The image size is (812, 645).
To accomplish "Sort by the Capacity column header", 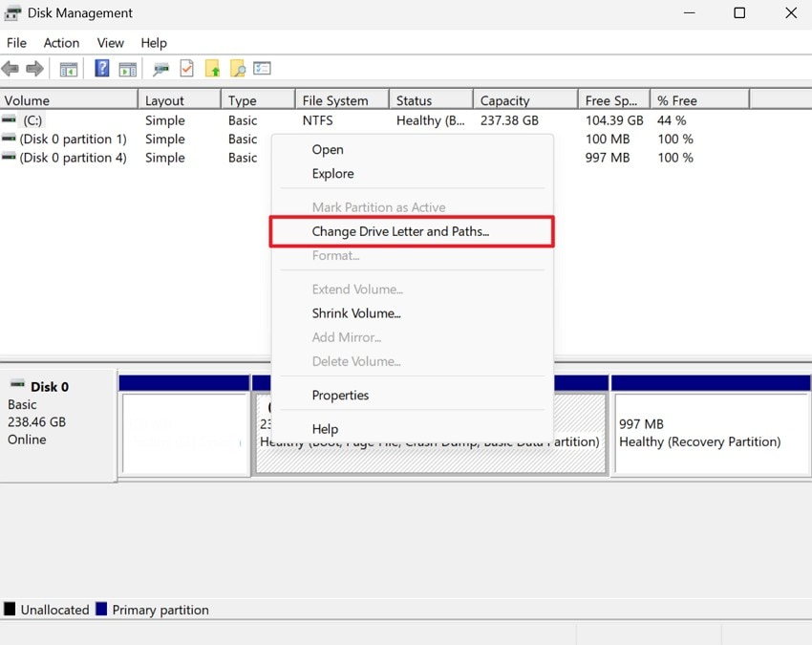I will tap(525, 100).
